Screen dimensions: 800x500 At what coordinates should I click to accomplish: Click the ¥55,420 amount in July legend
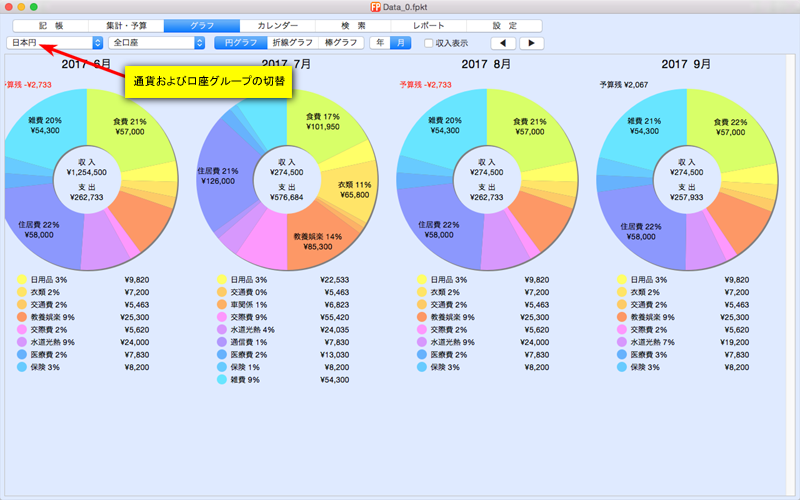[335, 317]
